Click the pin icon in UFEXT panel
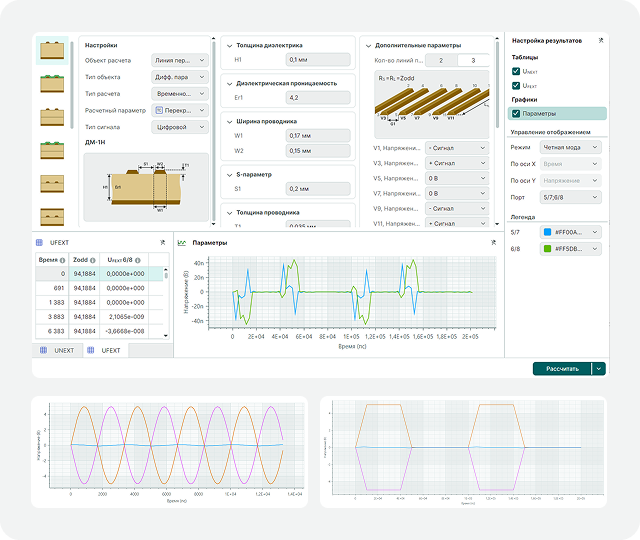The width and height of the screenshot is (640, 540). (x=162, y=242)
